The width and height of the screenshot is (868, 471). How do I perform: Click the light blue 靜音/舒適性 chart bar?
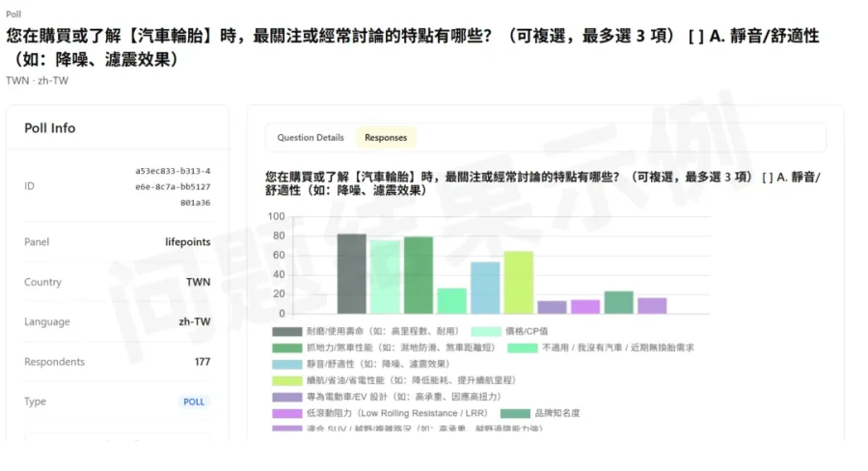(485, 288)
